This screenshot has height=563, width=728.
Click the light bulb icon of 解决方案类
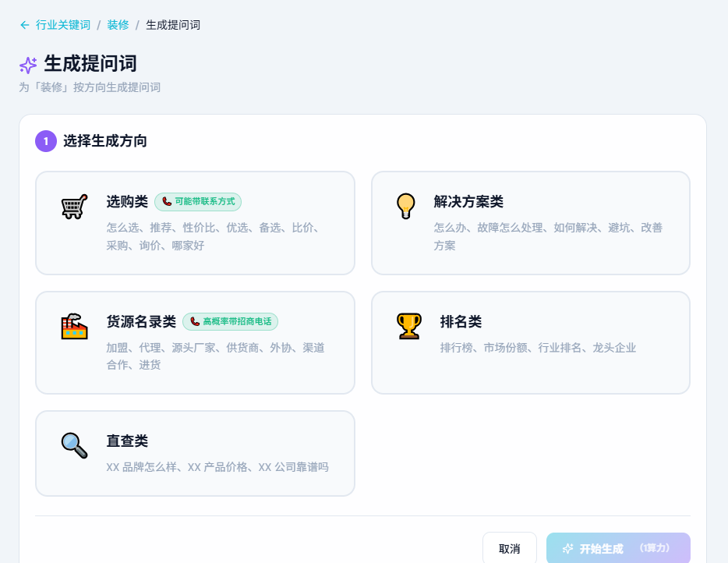pos(406,206)
